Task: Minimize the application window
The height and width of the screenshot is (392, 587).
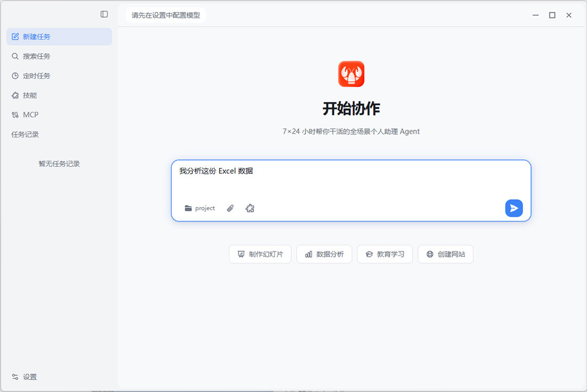Action: click(536, 15)
